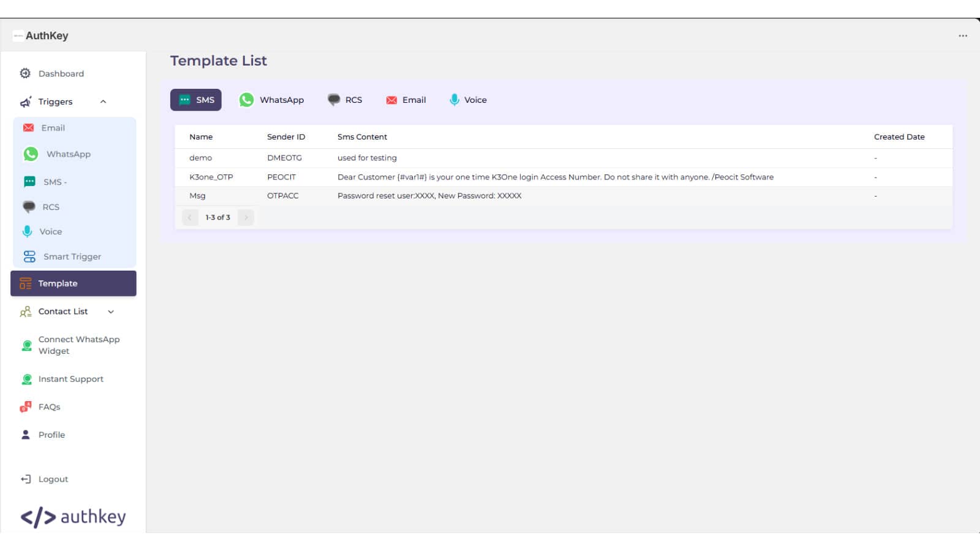Click the FAQs icon in sidebar

pos(26,407)
